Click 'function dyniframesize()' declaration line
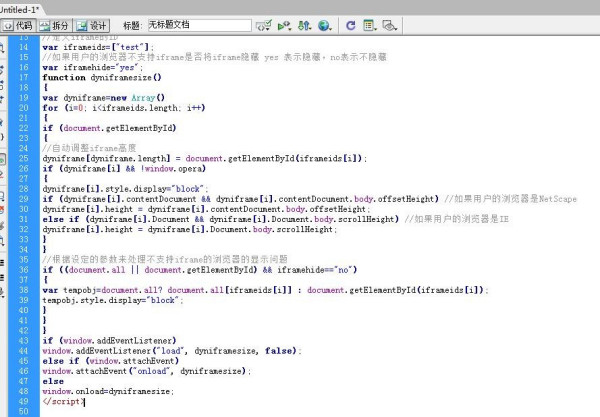This screenshot has height=417, width=600. coord(102,77)
